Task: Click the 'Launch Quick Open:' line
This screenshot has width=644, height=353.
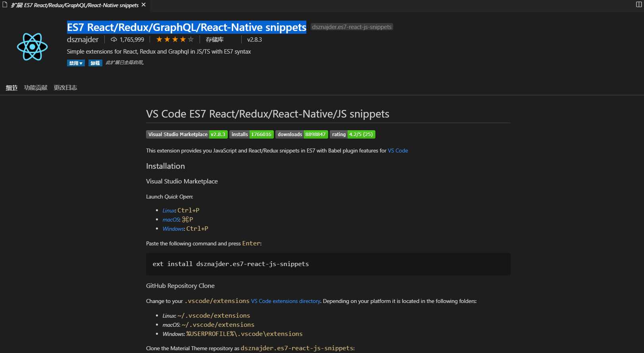Action: tap(169, 197)
